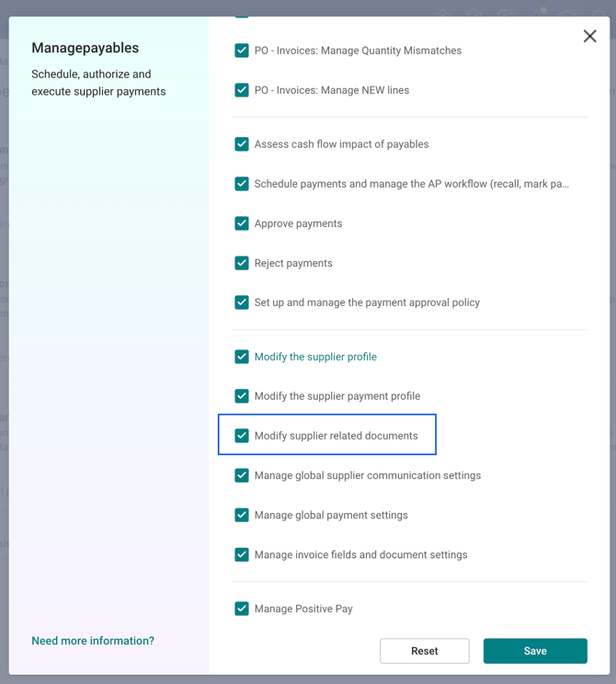Save the permission changes
This screenshot has width=616, height=684.
[x=535, y=651]
